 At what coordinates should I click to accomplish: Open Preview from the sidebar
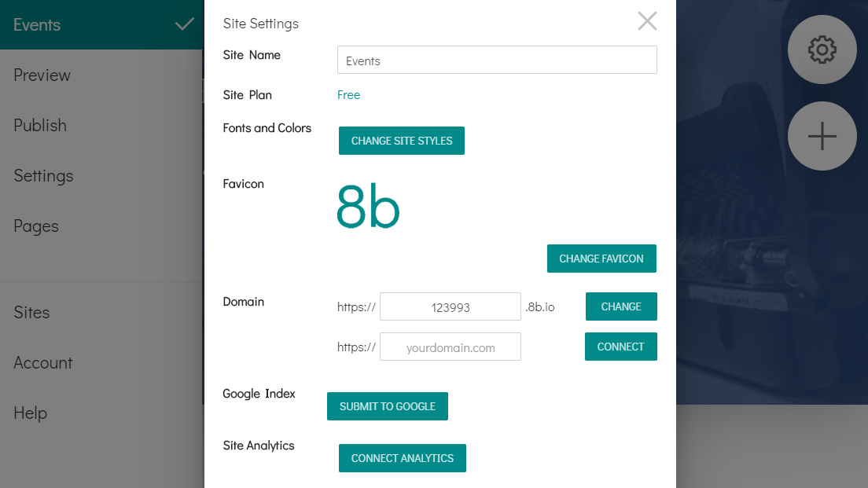pyautogui.click(x=42, y=75)
